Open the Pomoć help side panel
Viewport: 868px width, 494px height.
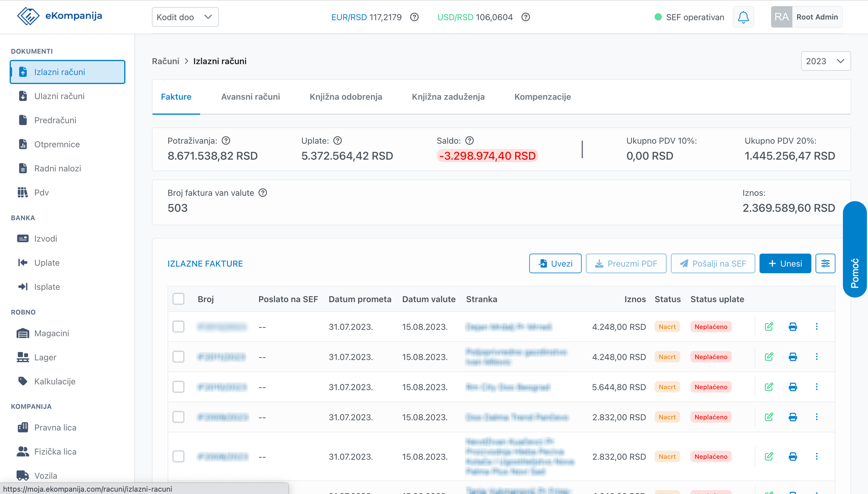(855, 249)
